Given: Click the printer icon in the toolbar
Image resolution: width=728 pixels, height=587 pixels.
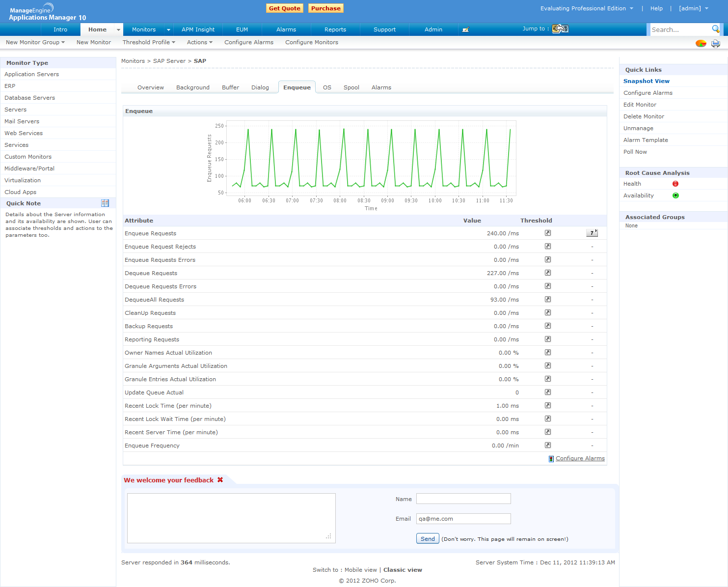Looking at the screenshot, I should (x=716, y=43).
